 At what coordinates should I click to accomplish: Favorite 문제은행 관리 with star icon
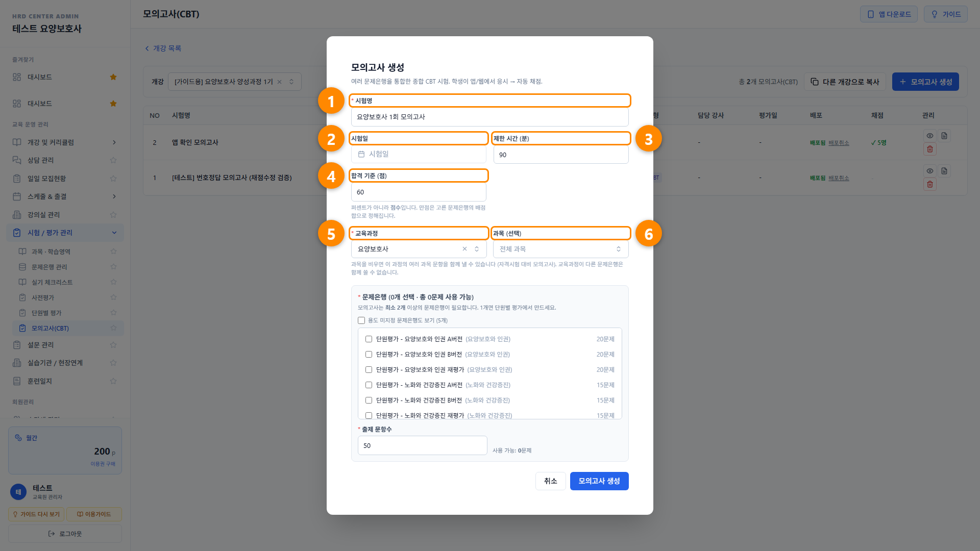pos(113,267)
